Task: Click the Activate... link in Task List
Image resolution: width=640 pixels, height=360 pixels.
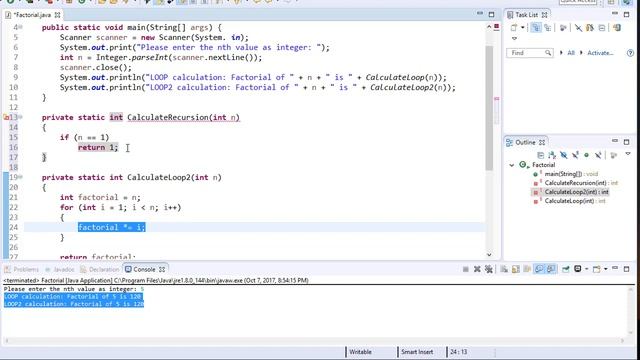Action: pos(600,53)
